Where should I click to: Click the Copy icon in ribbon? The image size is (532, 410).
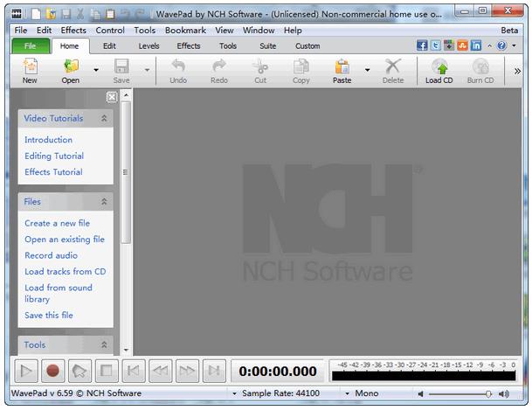click(x=301, y=66)
